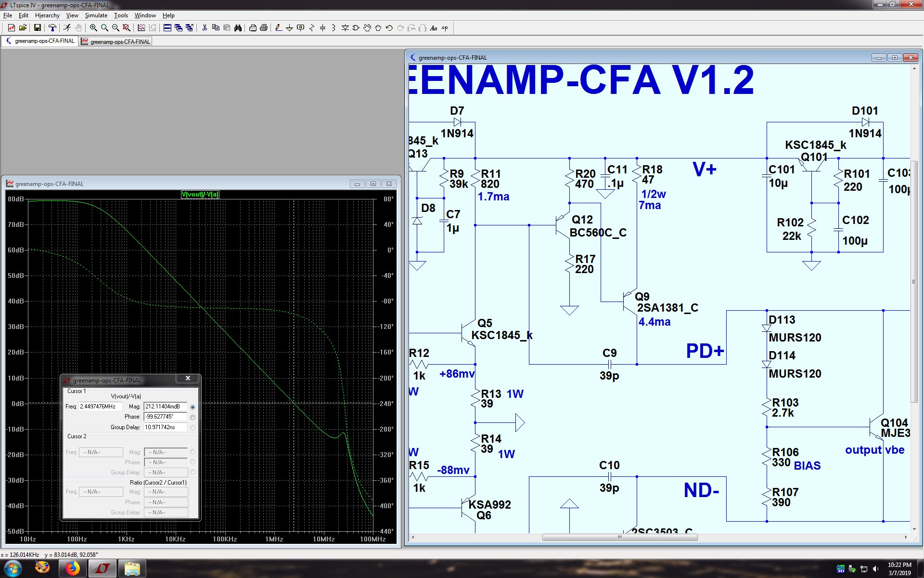Switch to the schematic greenamp-ops-CFA-FINAL tab
This screenshot has height=578, width=924.
(x=40, y=41)
